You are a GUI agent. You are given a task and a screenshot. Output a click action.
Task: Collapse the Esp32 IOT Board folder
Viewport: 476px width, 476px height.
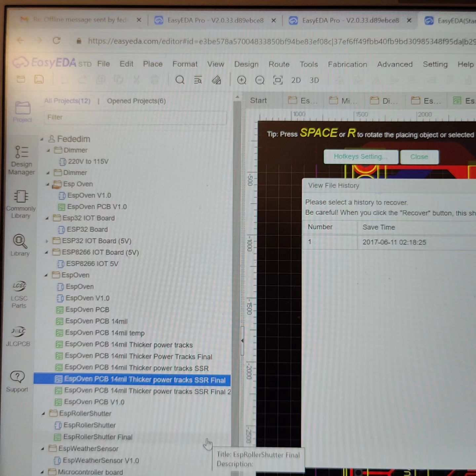[47, 218]
